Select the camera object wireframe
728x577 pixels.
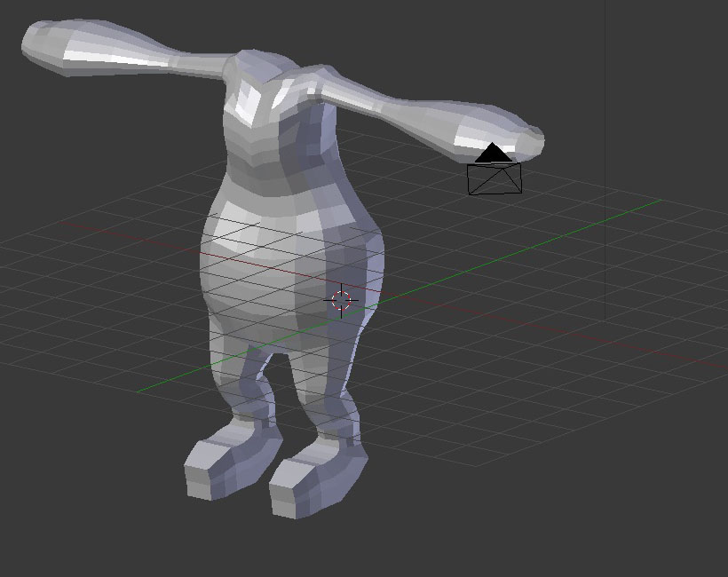[x=495, y=169]
